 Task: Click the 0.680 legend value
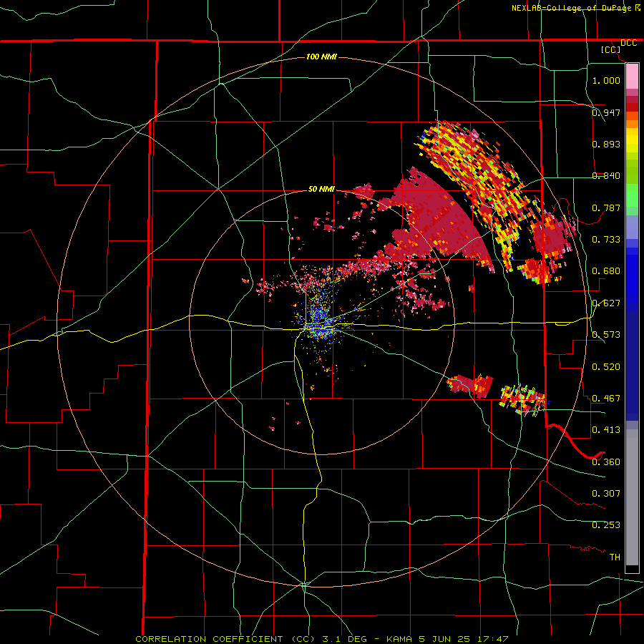point(606,271)
